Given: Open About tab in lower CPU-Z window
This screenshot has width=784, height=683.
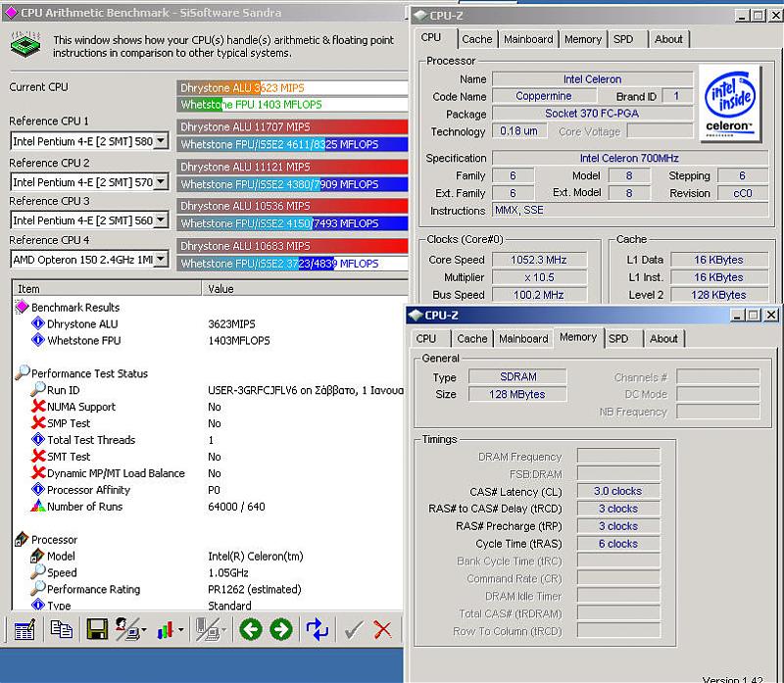Looking at the screenshot, I should (x=663, y=338).
